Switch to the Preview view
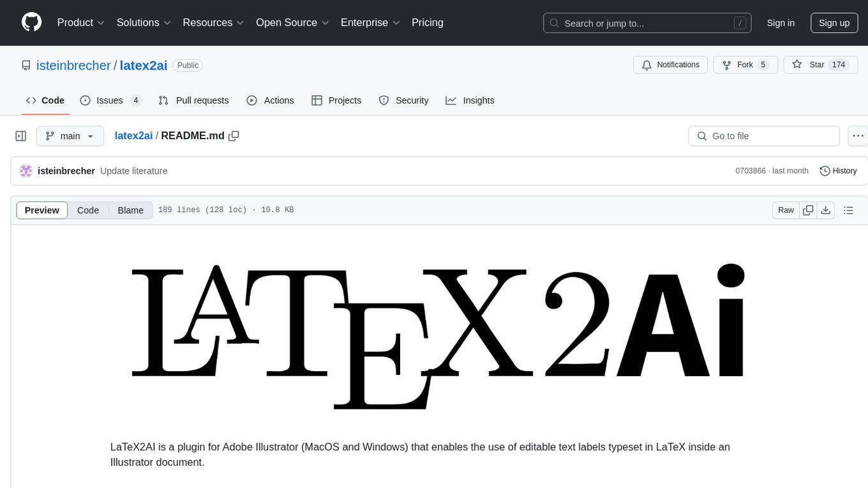868x488 pixels. point(42,210)
